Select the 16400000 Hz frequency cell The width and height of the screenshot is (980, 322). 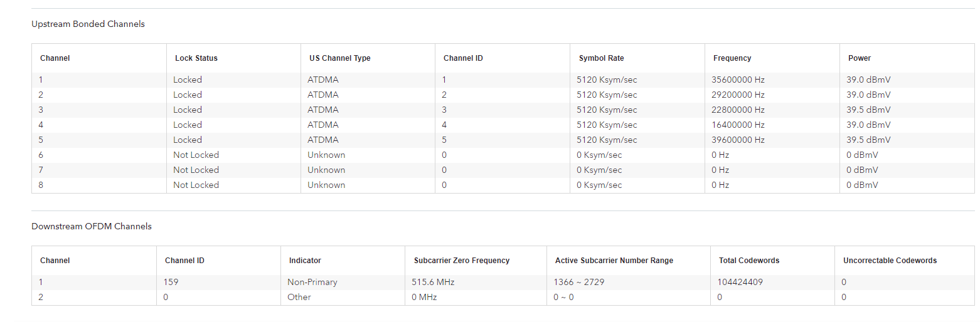(738, 125)
